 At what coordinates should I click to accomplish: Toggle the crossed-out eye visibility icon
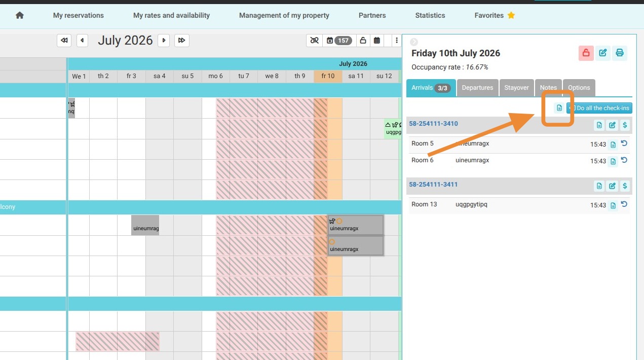pos(314,41)
